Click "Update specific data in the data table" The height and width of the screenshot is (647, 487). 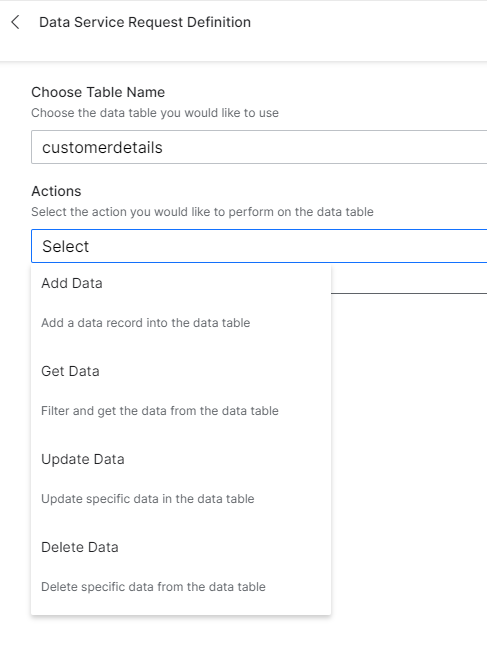pyautogui.click(x=148, y=498)
